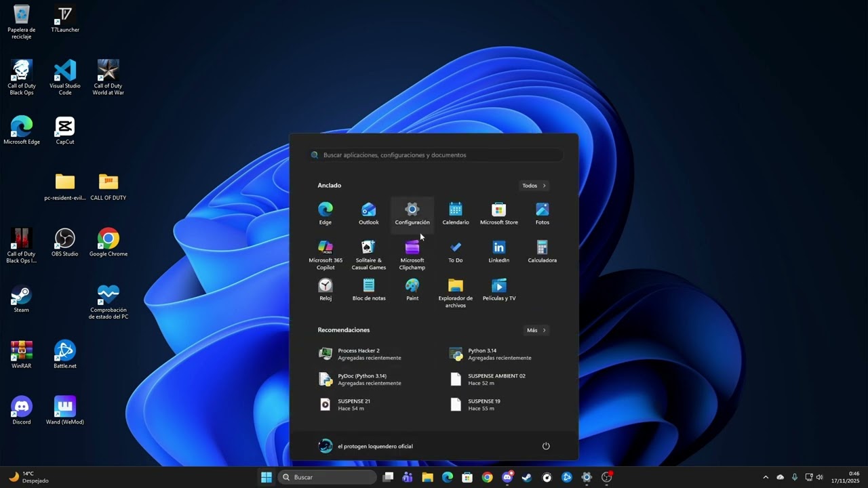This screenshot has width=868, height=488.
Task: Select pc-resident-evil folder on desktop
Action: (65, 186)
